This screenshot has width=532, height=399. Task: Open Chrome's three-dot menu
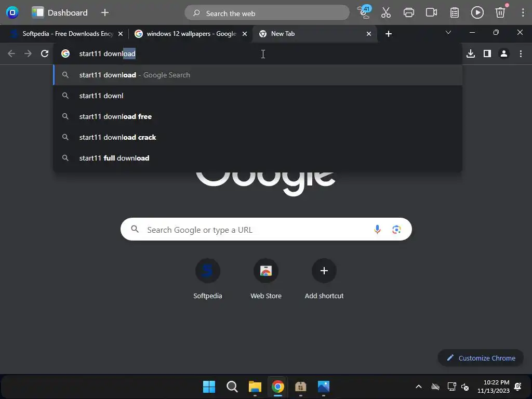pyautogui.click(x=521, y=54)
